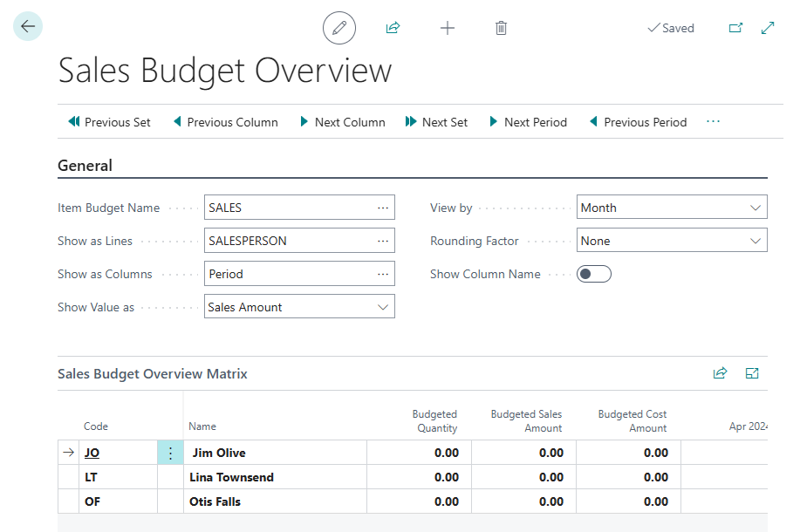Image resolution: width=793 pixels, height=532 pixels.
Task: Click the plus icon to create new
Action: pos(448,28)
